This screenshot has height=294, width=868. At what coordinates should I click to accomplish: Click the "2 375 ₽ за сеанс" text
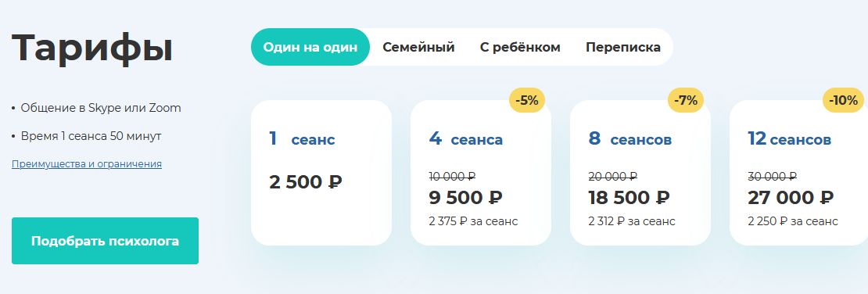point(473,221)
